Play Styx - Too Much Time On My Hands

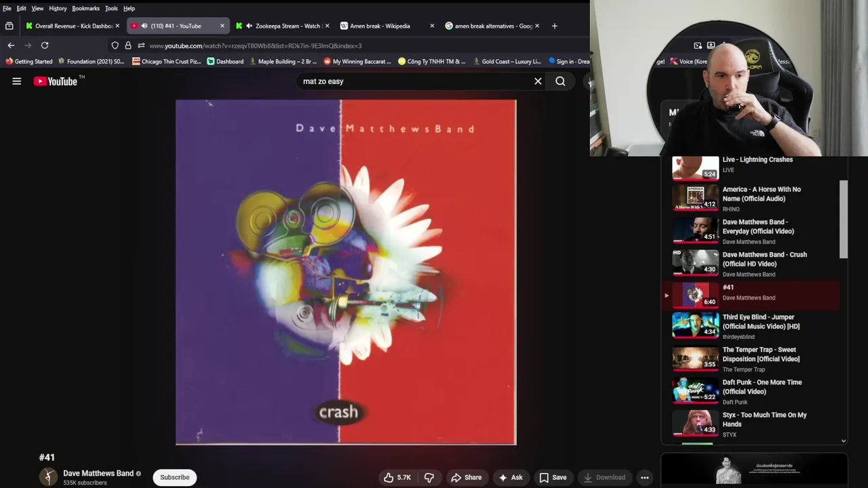click(x=751, y=424)
